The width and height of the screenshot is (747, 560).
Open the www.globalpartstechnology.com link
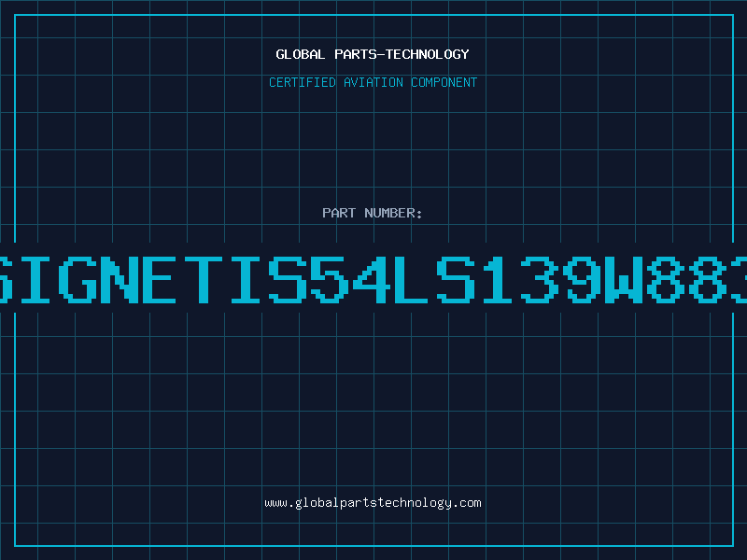coord(373,503)
